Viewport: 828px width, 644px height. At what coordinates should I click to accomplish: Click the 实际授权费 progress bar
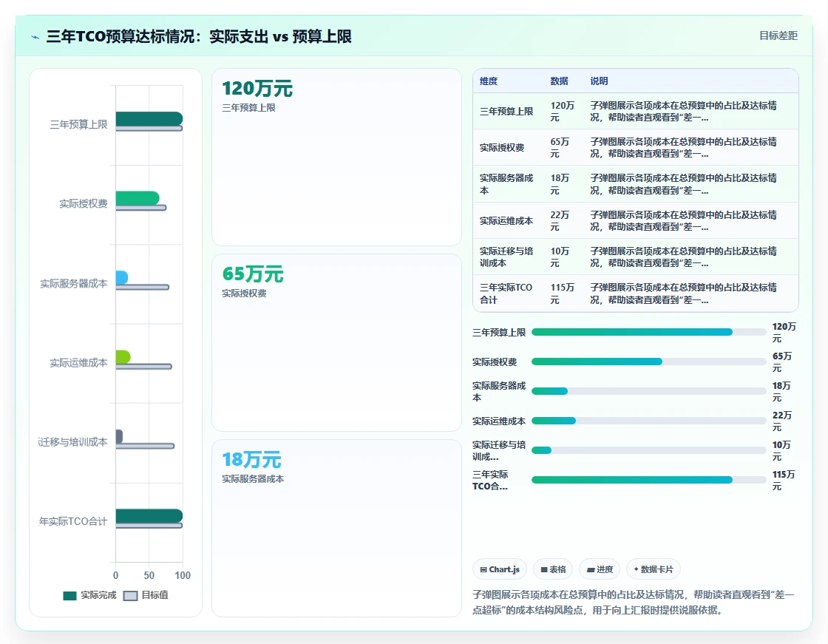pyautogui.click(x=648, y=362)
